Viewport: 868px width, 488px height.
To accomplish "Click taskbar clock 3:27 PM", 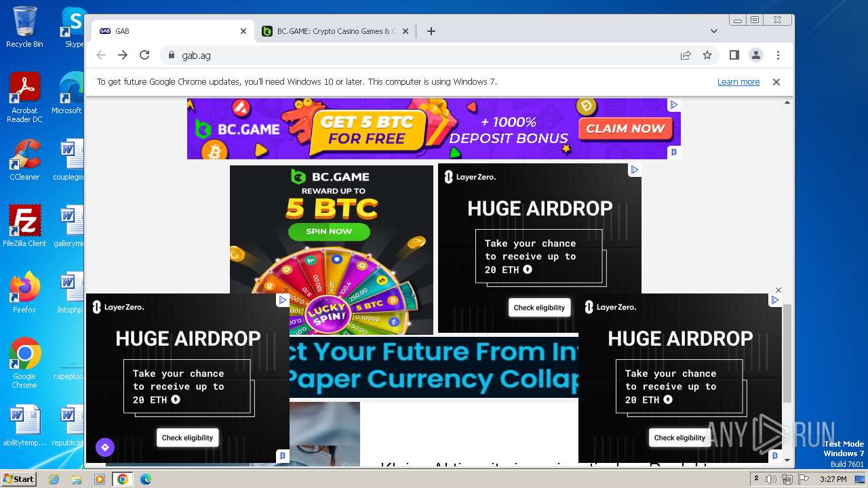I will coord(833,479).
